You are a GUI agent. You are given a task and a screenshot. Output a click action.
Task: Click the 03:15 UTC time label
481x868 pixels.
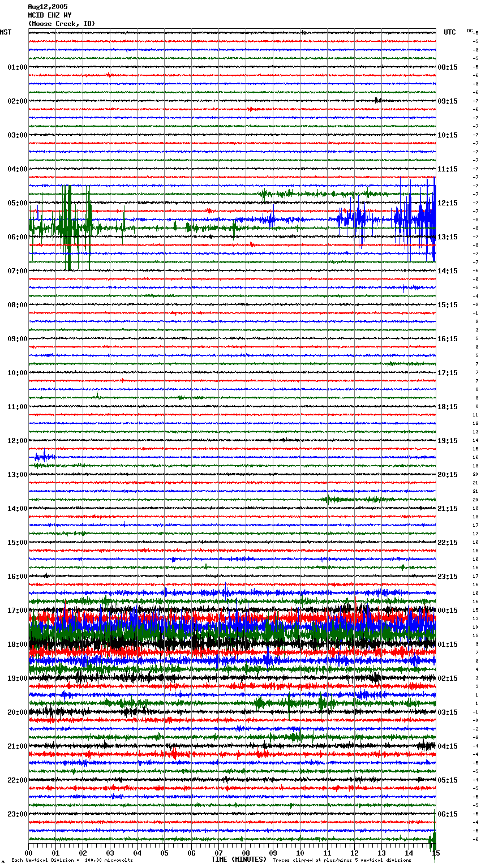[x=448, y=712]
